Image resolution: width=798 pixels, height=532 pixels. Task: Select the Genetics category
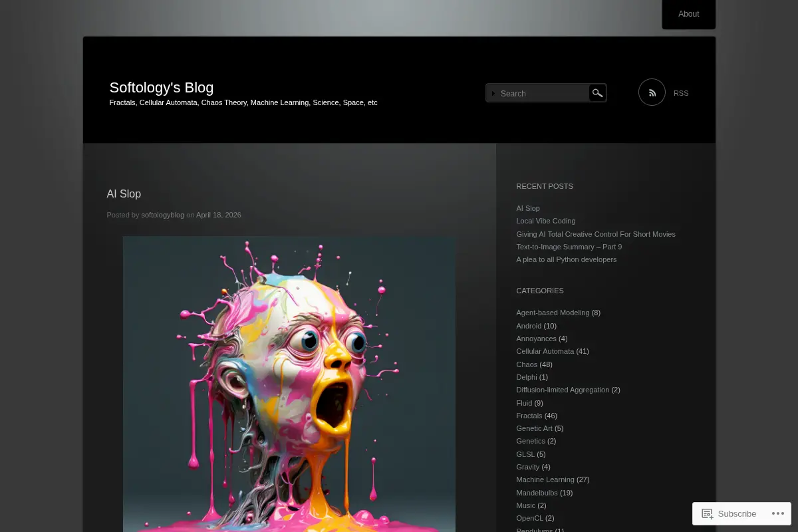tap(531, 441)
